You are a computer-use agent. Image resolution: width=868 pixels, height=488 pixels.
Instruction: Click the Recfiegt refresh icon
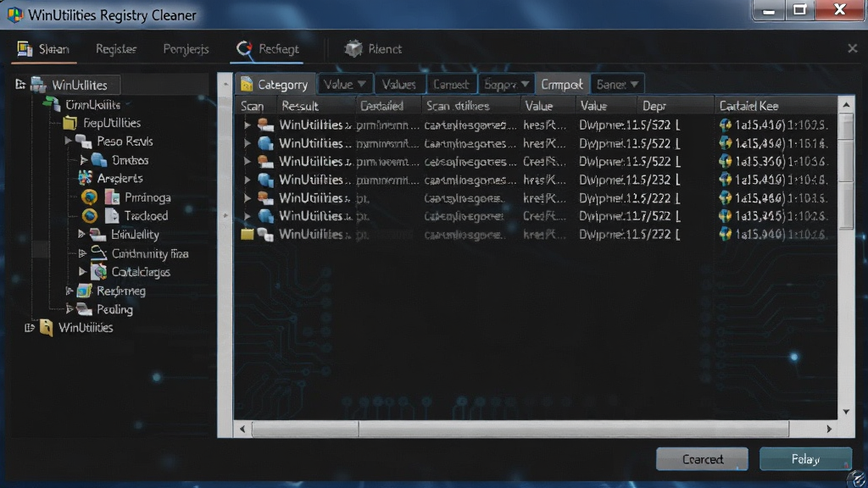(x=244, y=48)
